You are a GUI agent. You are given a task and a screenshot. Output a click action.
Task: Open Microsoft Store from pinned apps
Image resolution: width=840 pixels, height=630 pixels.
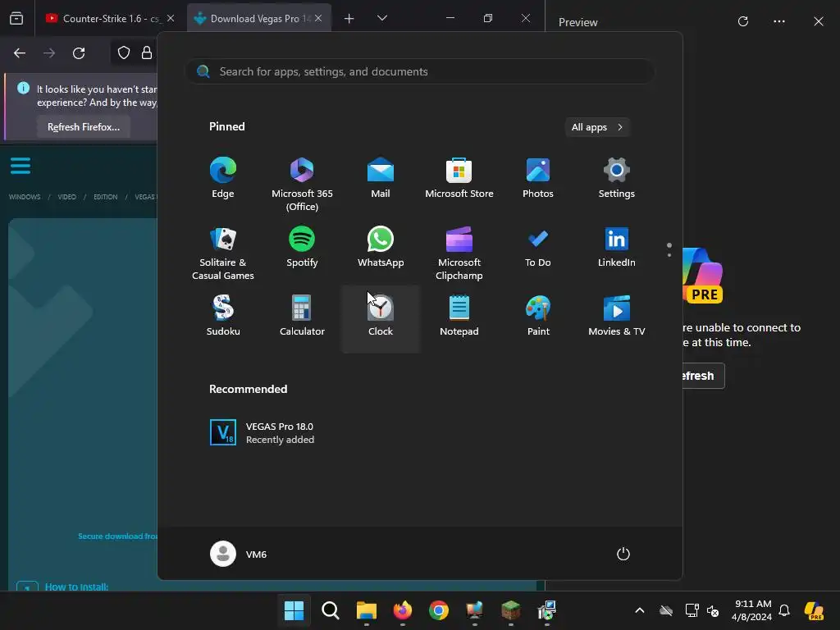click(x=459, y=178)
